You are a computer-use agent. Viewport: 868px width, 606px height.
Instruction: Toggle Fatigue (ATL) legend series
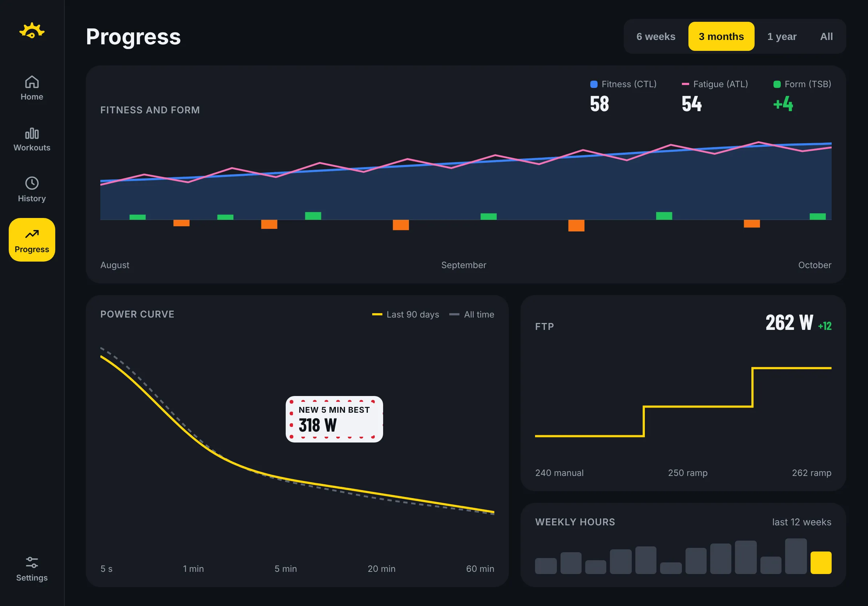pos(715,84)
